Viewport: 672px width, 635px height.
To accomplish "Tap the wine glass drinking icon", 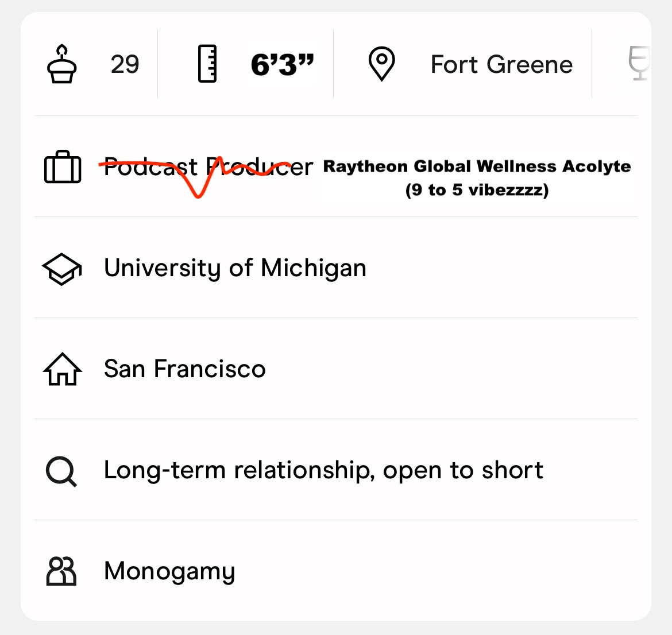I will [639, 63].
